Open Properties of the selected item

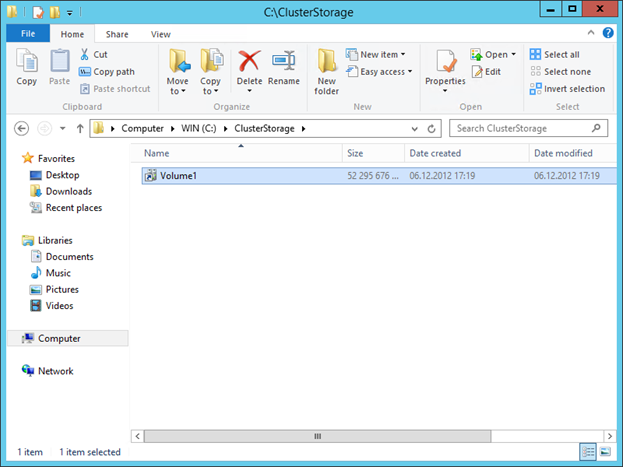tap(445, 66)
